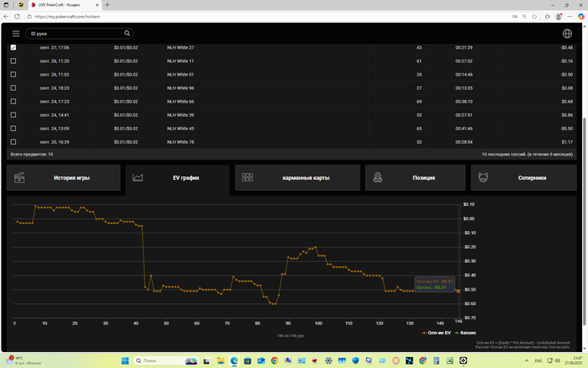Check the сент. 24, 18:23 session checkbox
Screen dimensions: 588x368
13,88
